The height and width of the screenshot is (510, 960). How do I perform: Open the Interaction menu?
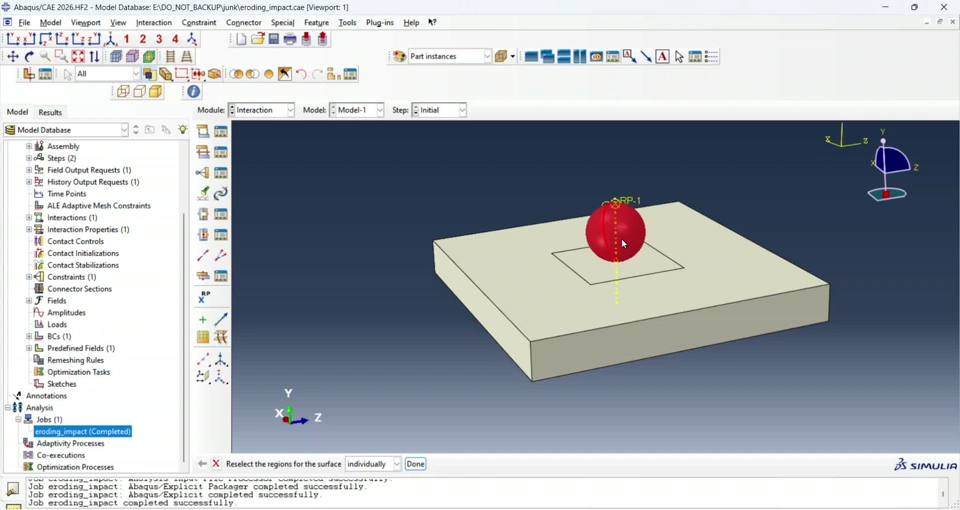(x=154, y=23)
